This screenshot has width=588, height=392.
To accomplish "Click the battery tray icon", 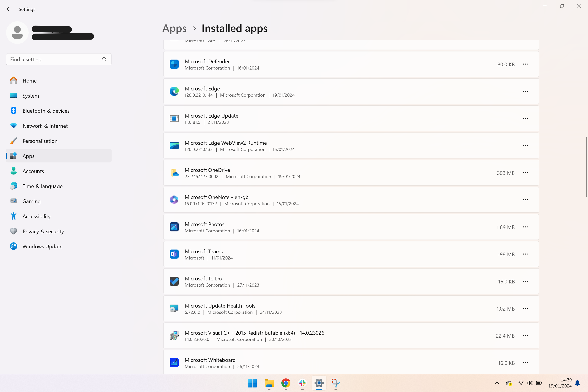I will tap(539, 383).
